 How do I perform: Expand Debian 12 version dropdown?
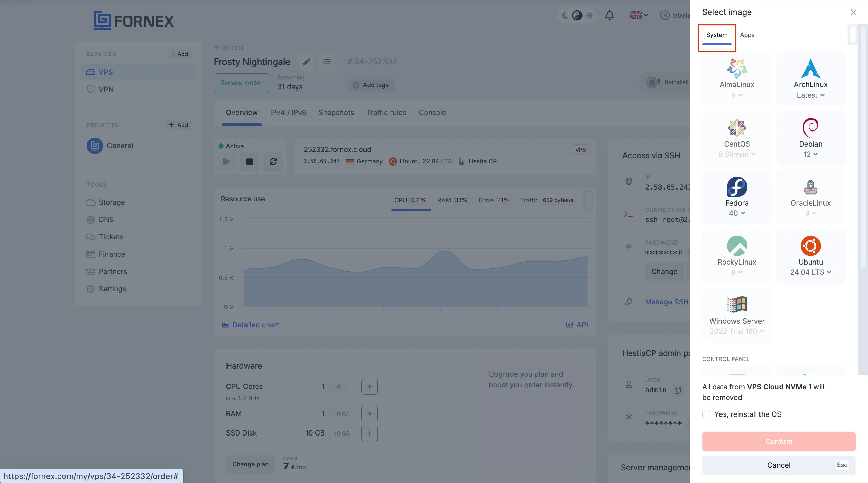pos(810,154)
